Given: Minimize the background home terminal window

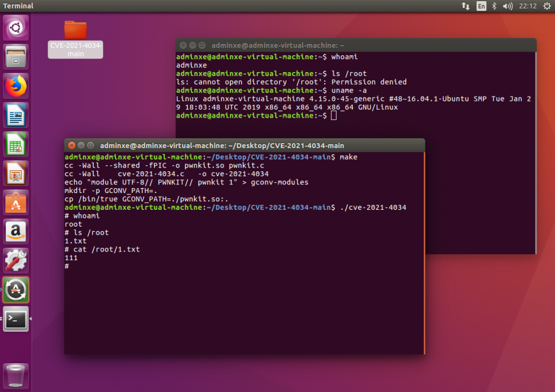Looking at the screenshot, I should pos(192,46).
